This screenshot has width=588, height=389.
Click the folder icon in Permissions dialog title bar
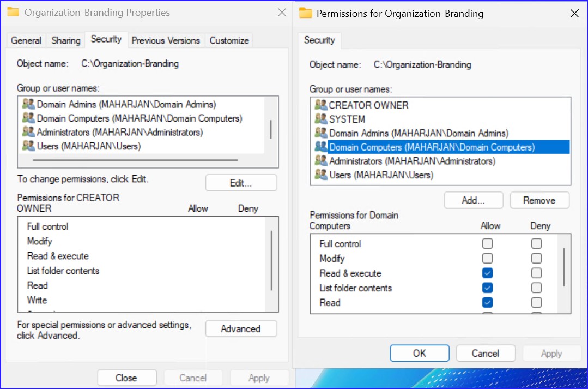pyautogui.click(x=305, y=13)
